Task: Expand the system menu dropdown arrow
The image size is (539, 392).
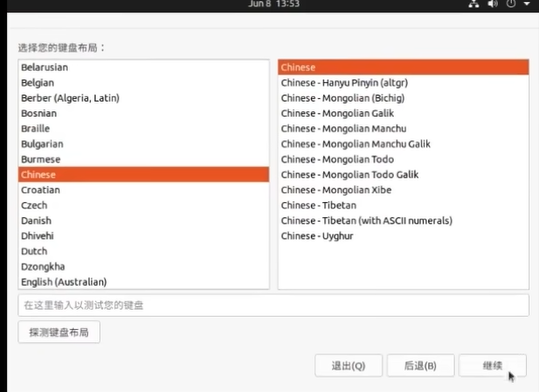Action: point(527,4)
